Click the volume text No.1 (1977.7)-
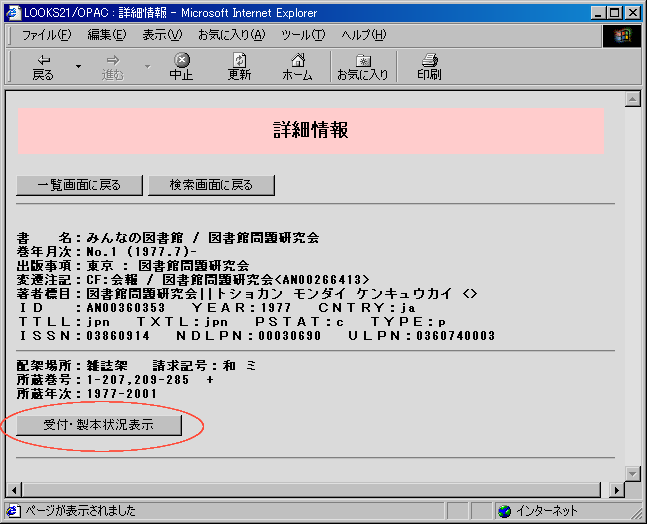This screenshot has width=647, height=524. [142, 252]
